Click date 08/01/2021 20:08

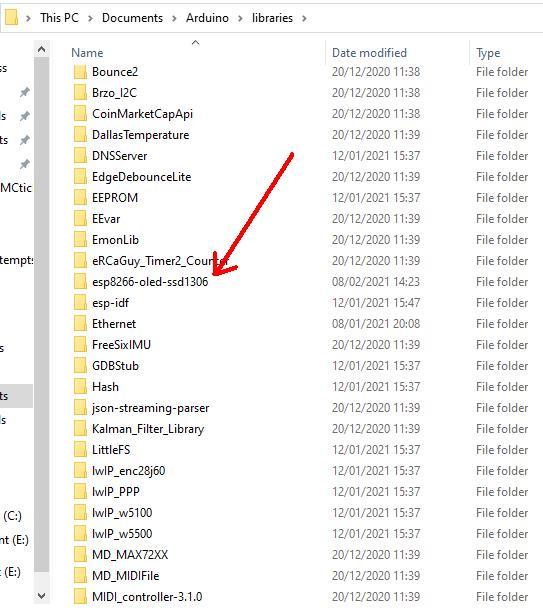click(376, 324)
